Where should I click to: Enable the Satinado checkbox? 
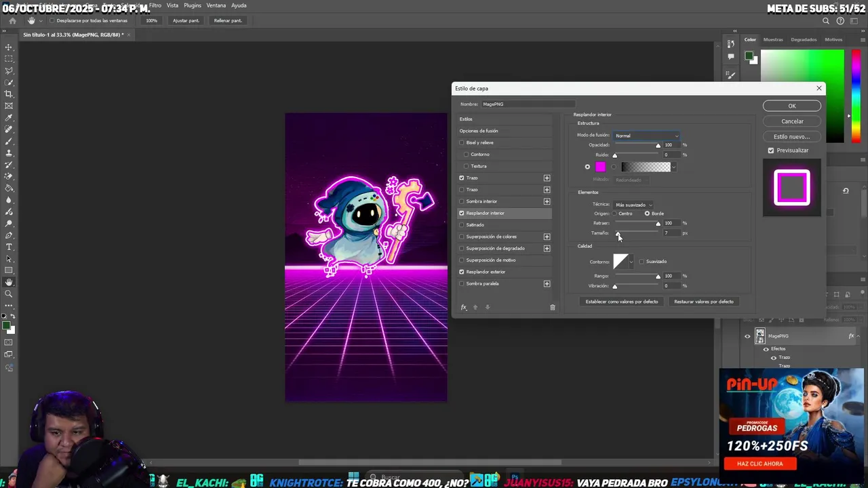pyautogui.click(x=462, y=225)
